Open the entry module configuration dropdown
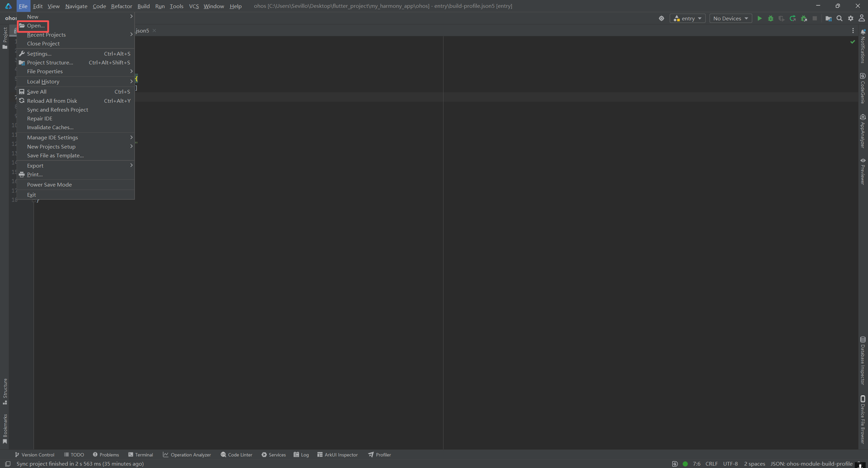 pos(687,18)
